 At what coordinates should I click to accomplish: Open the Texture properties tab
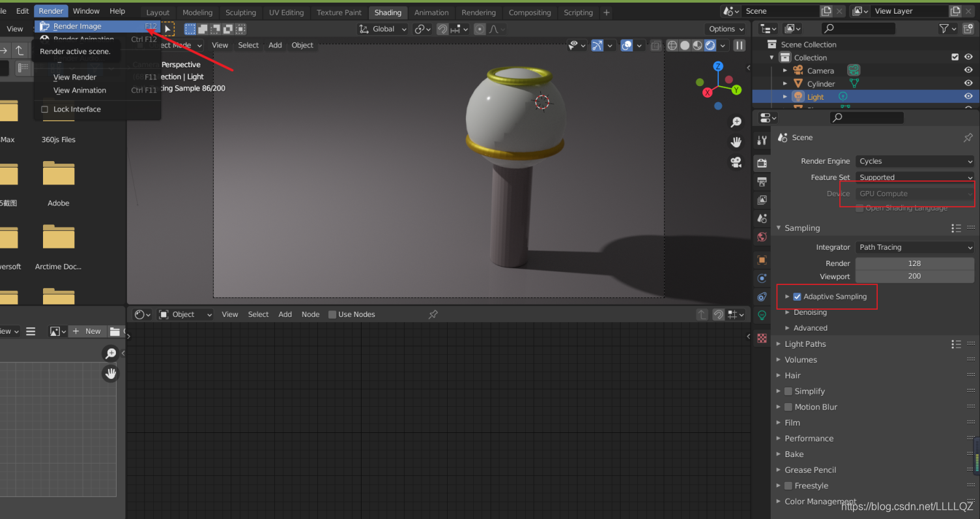coord(762,338)
